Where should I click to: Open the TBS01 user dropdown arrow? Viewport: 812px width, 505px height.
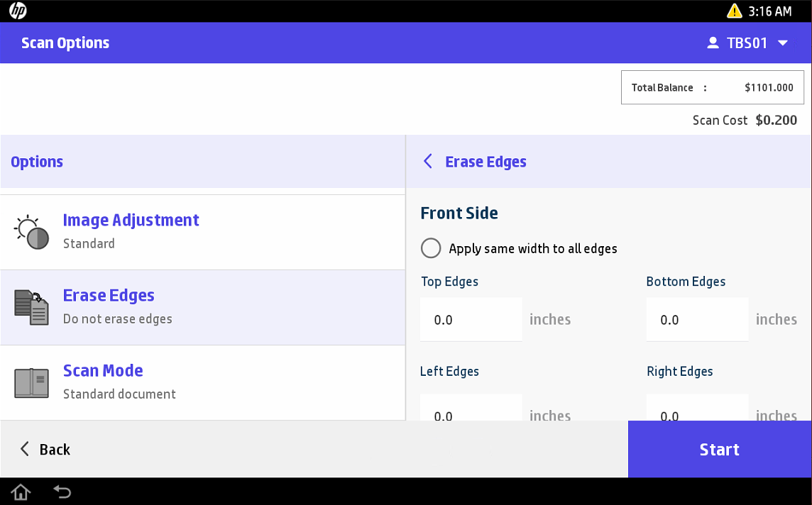click(783, 43)
